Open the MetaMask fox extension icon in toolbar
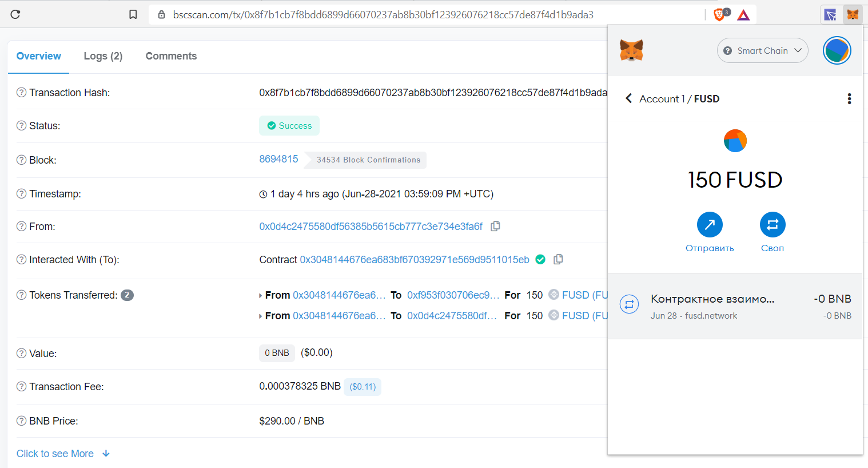Viewport: 868px width, 468px height. [853, 14]
